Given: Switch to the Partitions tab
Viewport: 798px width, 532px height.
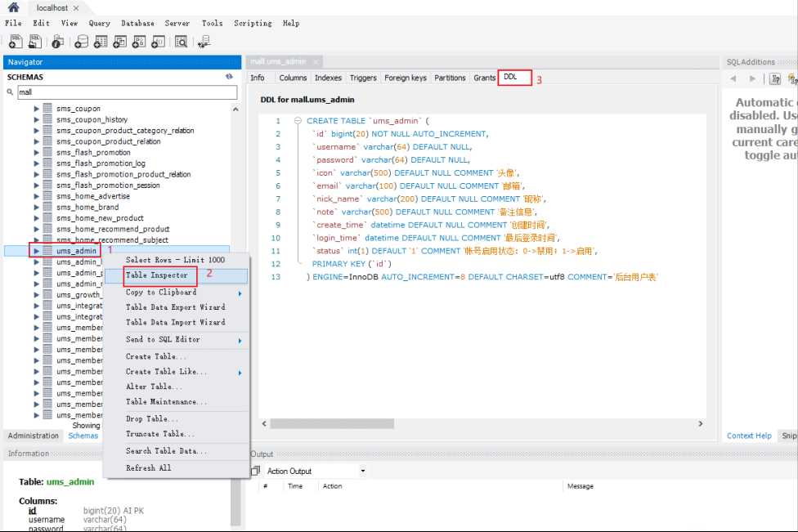Looking at the screenshot, I should point(450,78).
